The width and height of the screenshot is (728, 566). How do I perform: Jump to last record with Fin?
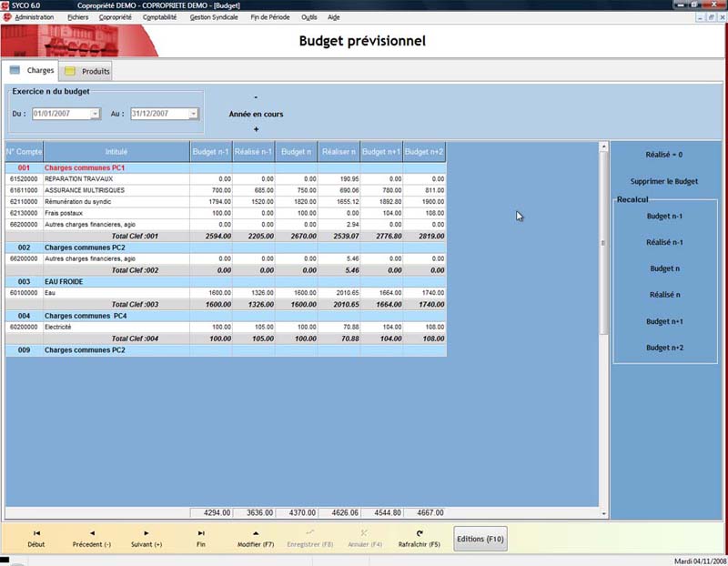(200, 533)
